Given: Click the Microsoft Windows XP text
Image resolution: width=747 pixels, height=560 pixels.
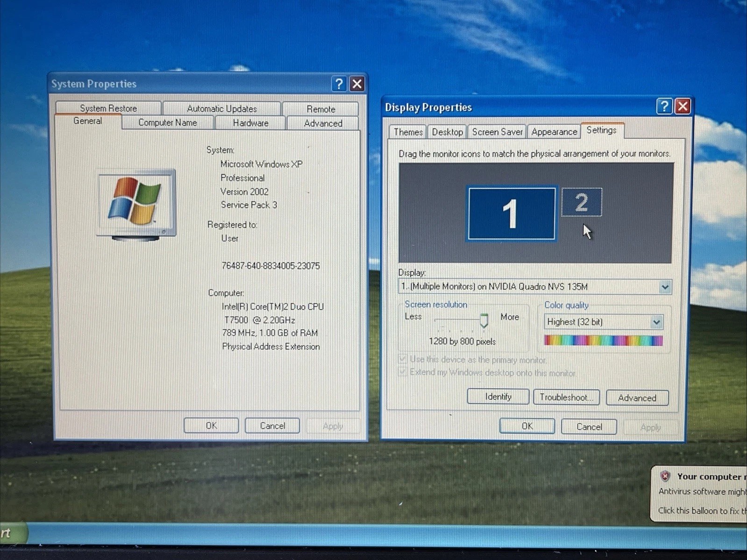Looking at the screenshot, I should 262,164.
